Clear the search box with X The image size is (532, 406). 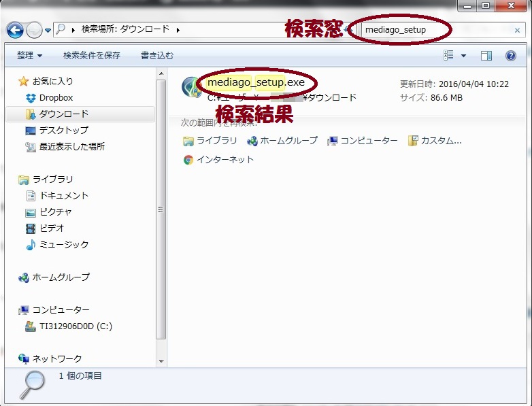click(x=517, y=31)
